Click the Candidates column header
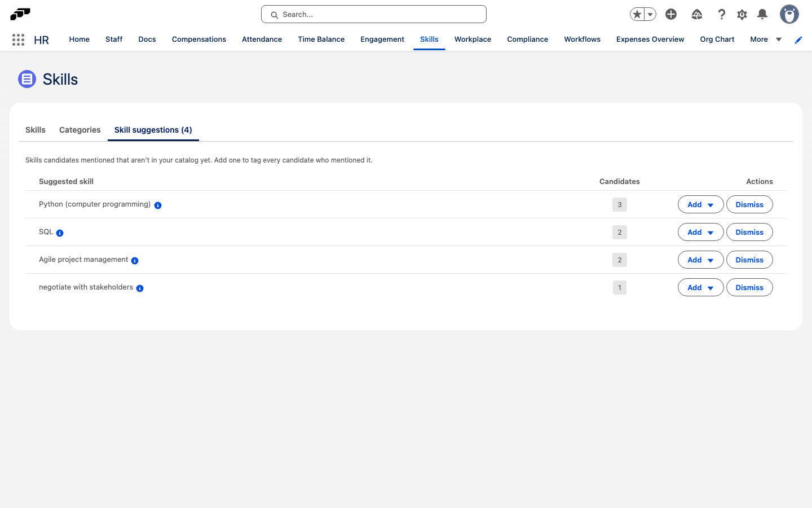 (x=620, y=181)
